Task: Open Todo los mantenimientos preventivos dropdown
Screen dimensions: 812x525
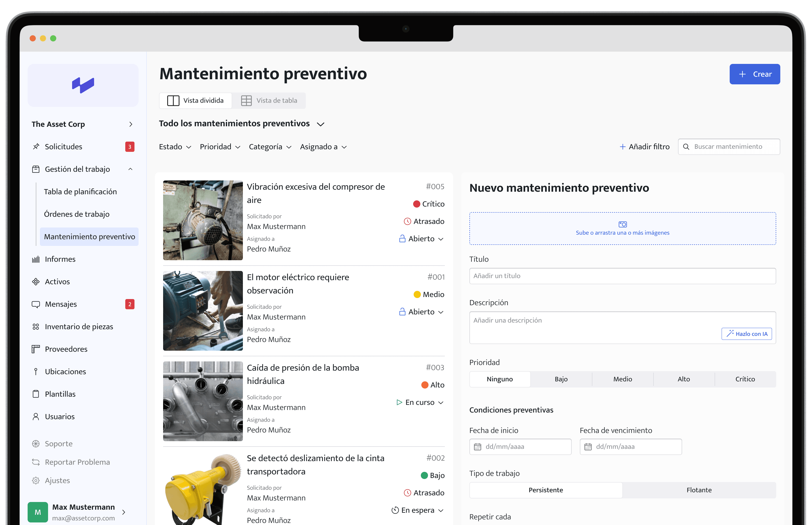Action: click(242, 123)
